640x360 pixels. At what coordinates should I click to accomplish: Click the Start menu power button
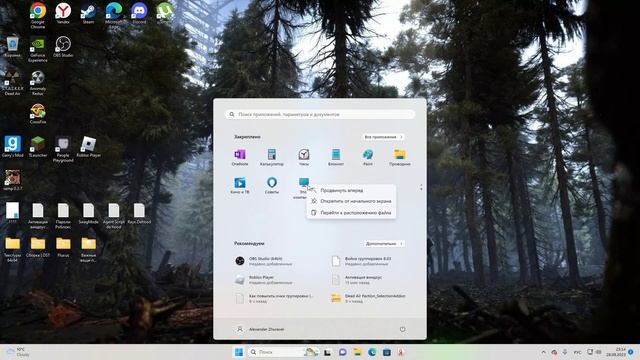click(402, 329)
